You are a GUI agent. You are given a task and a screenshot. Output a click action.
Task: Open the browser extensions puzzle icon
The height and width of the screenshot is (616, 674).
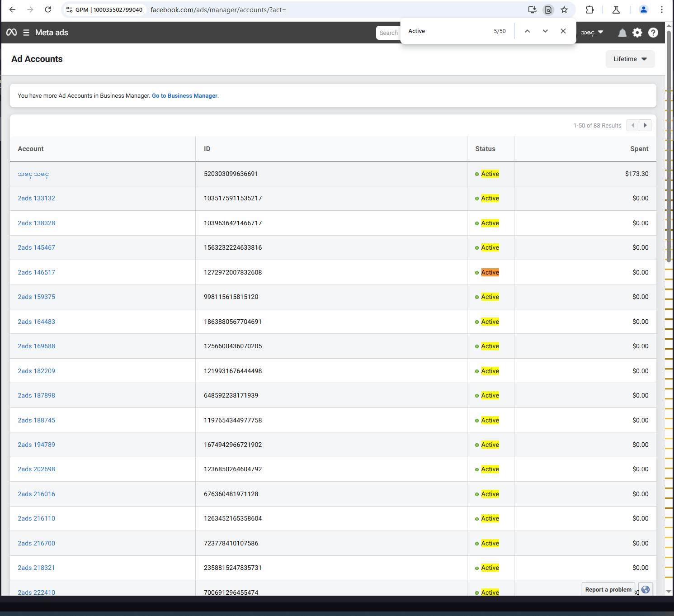(589, 10)
